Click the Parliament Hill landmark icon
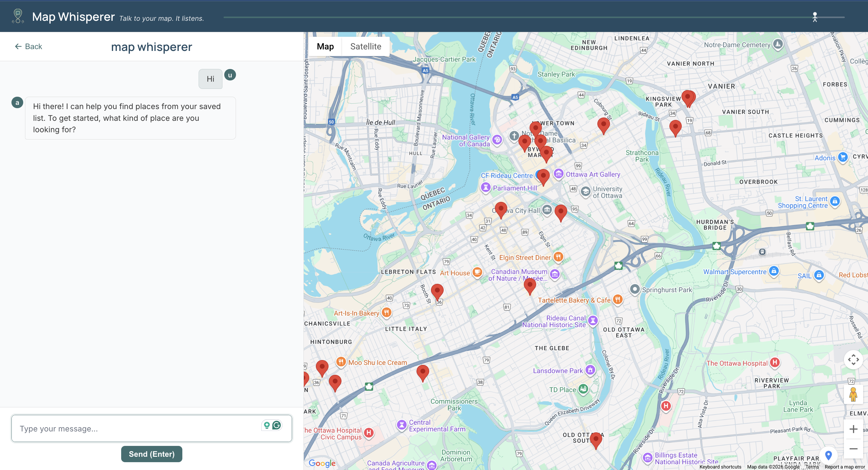The width and height of the screenshot is (868, 470). [x=485, y=187]
